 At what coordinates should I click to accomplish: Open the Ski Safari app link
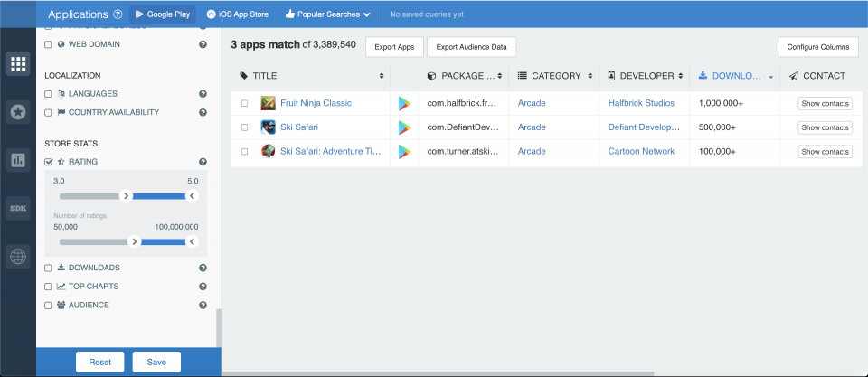click(299, 127)
